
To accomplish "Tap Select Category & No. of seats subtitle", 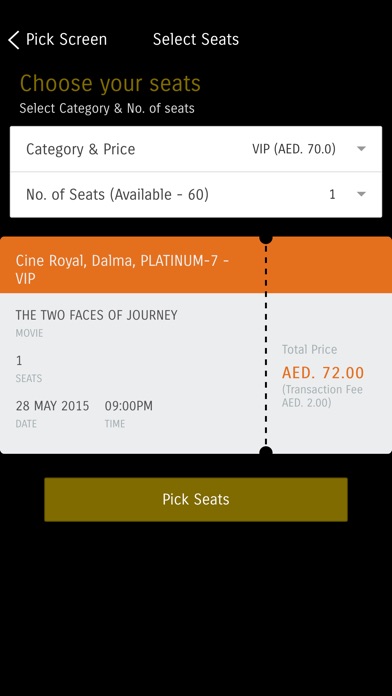I will coord(107,108).
